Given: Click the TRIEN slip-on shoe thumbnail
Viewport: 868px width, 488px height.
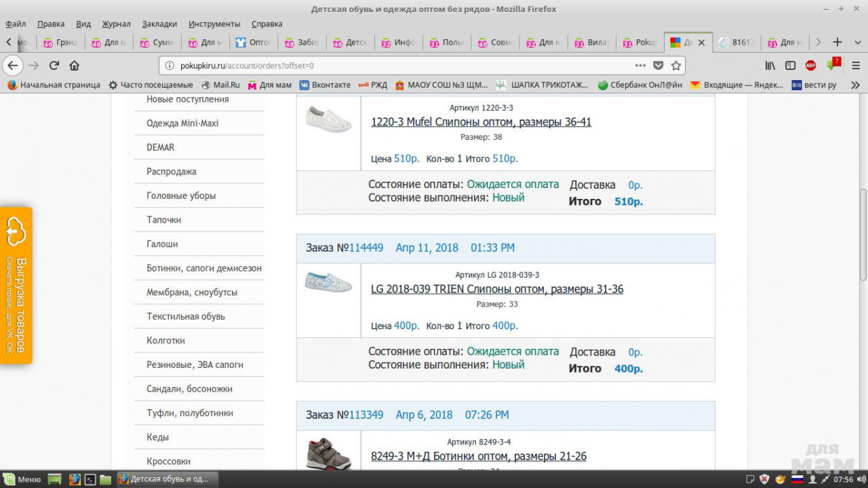Looking at the screenshot, I should point(328,282).
